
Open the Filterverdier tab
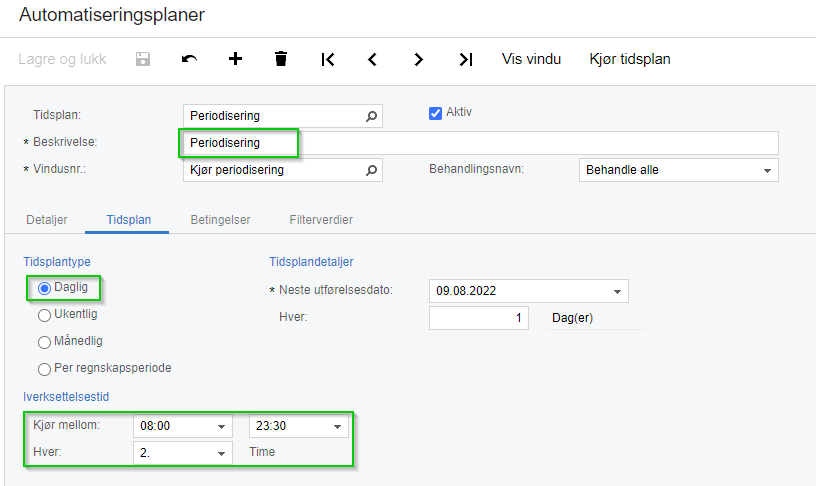(321, 220)
